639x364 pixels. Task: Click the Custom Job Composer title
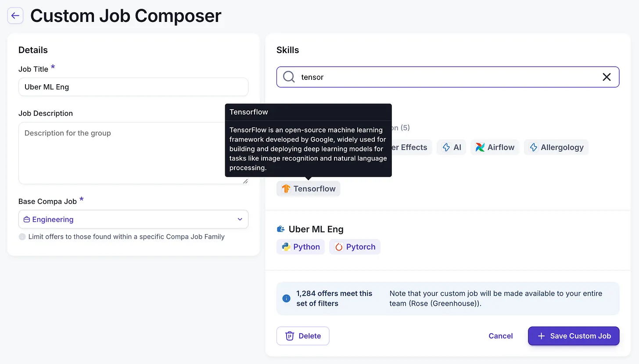[x=126, y=16]
